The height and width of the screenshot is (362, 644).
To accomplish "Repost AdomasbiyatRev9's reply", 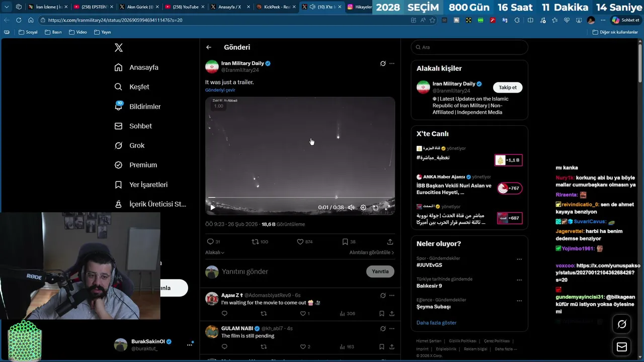I will tap(264, 314).
